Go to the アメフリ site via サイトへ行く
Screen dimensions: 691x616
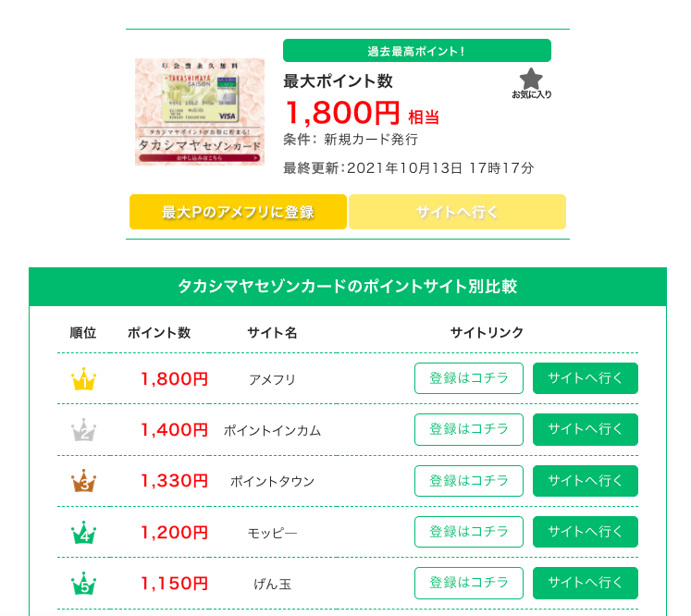[586, 378]
